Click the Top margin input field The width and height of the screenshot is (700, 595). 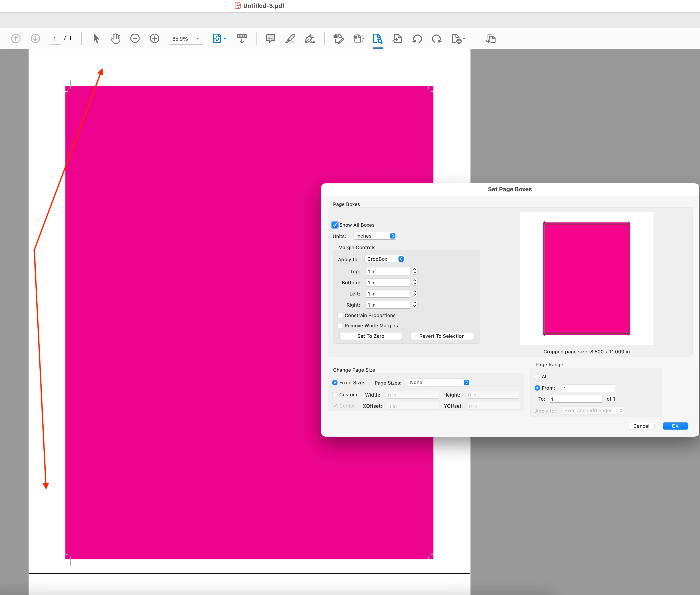pyautogui.click(x=388, y=271)
